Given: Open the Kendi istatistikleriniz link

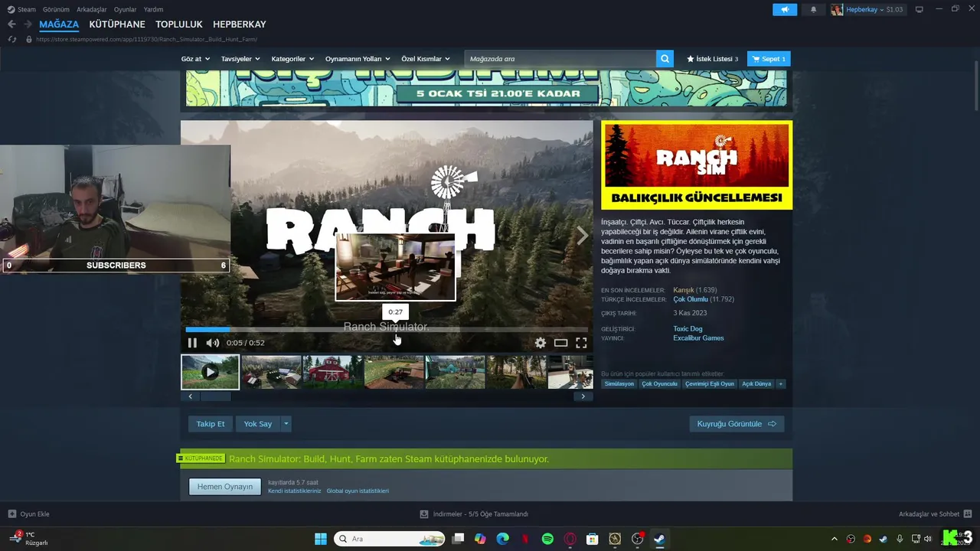Looking at the screenshot, I should point(295,491).
